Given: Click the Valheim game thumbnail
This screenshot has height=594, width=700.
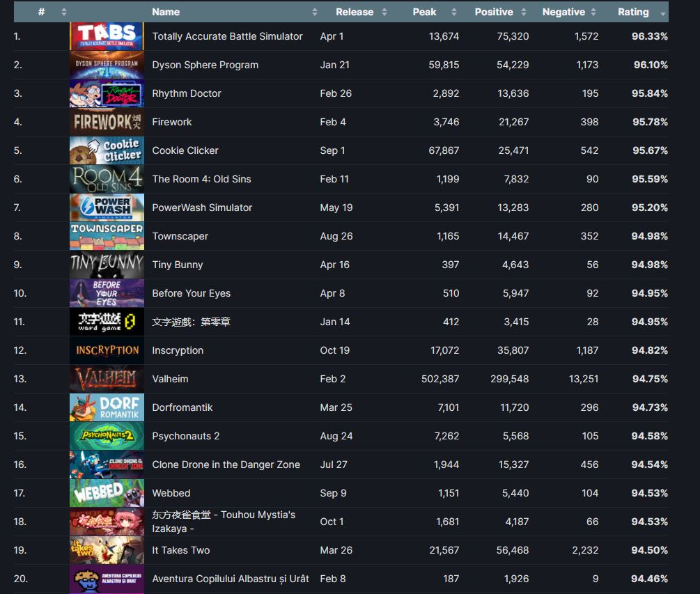Looking at the screenshot, I should [x=107, y=379].
